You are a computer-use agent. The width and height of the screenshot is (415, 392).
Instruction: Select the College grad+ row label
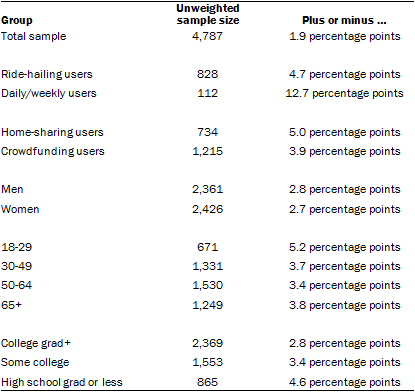[x=36, y=343]
